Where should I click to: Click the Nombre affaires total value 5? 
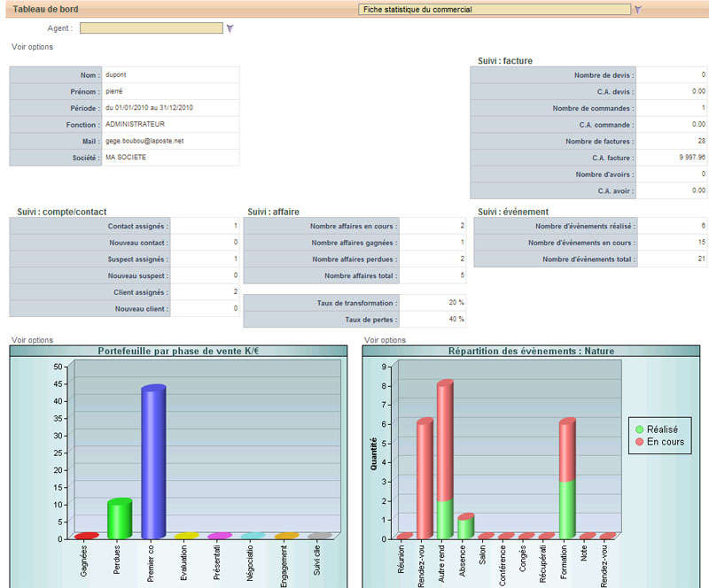462,275
